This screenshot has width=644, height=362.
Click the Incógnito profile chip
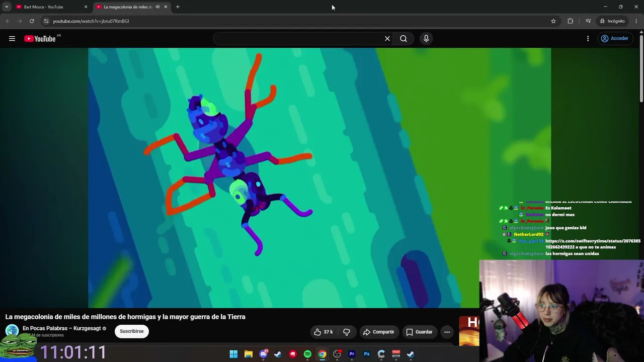[612, 21]
